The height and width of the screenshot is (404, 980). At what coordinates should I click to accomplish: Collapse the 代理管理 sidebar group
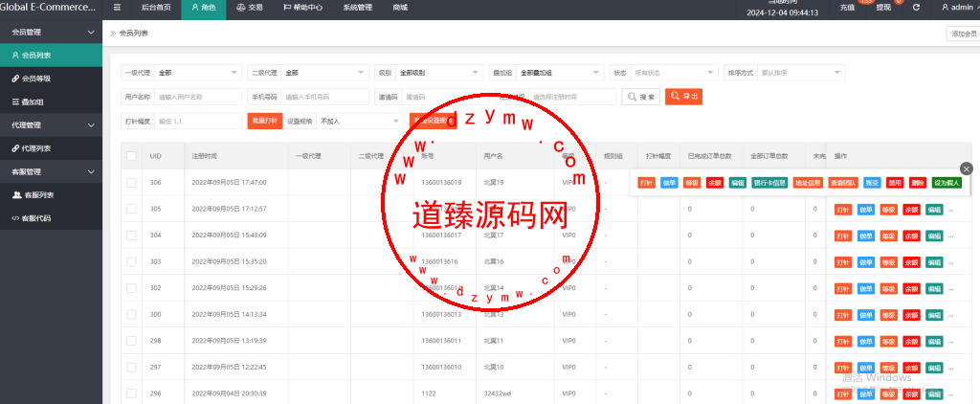tap(52, 125)
